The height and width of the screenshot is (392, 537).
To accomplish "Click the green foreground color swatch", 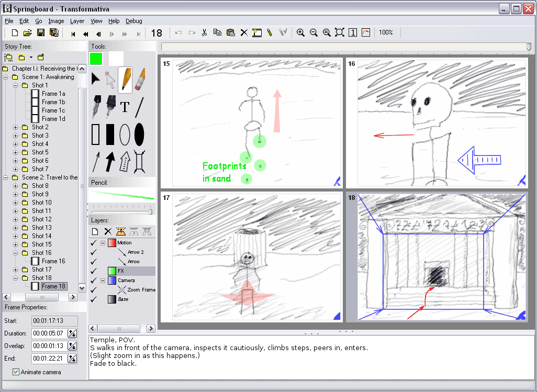I will pyautogui.click(x=96, y=59).
